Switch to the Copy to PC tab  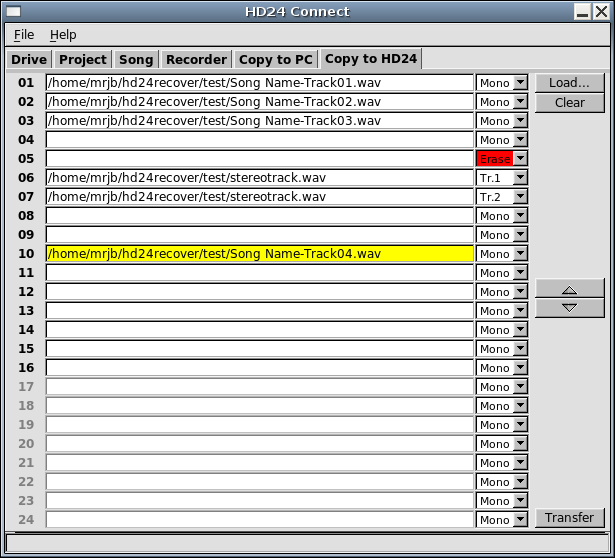coord(275,60)
